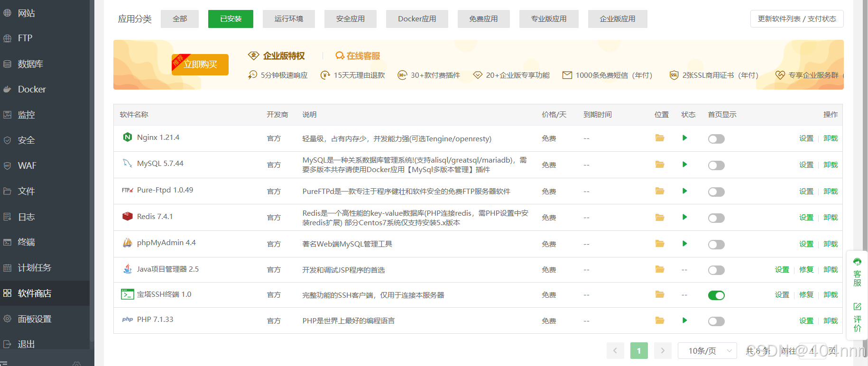Click the 立即购买 banner button
Viewport: 868px width, 366px height.
pos(200,64)
